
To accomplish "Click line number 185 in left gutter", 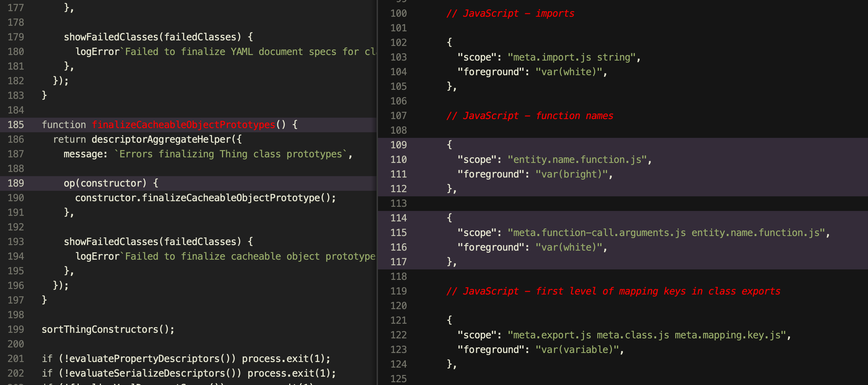I will click(16, 125).
